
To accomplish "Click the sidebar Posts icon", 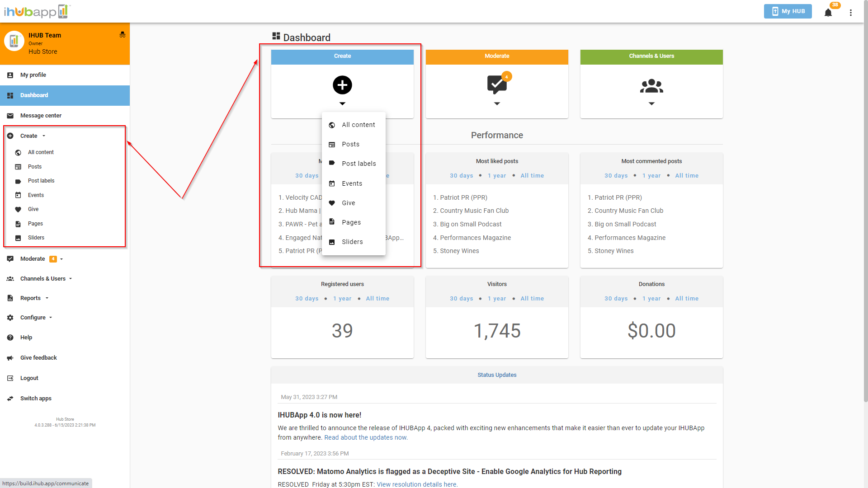I will [x=18, y=167].
